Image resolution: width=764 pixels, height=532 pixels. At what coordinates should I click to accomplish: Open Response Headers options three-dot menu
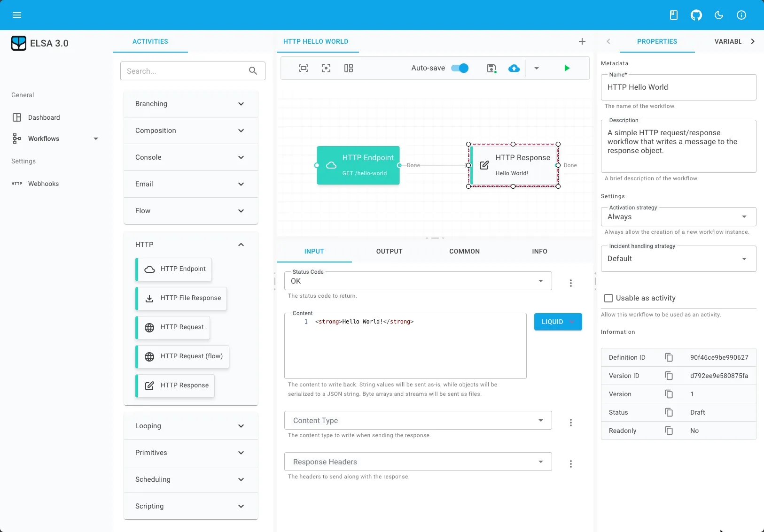coord(571,464)
